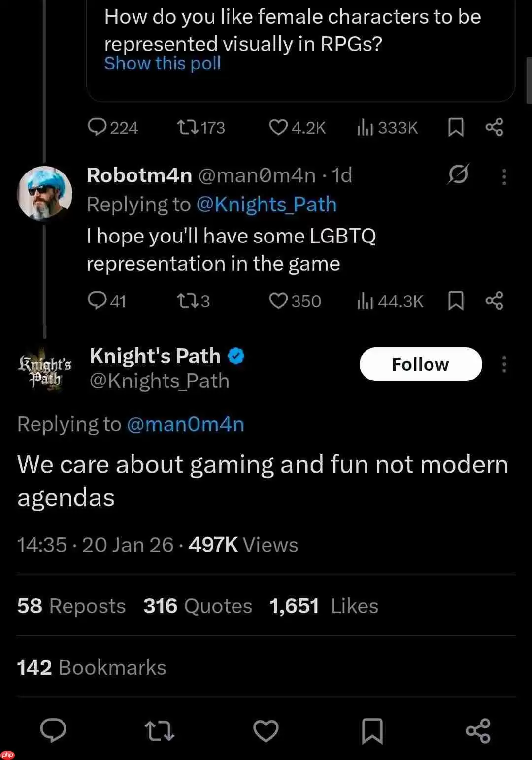Bookmark the poll tweet

point(456,127)
